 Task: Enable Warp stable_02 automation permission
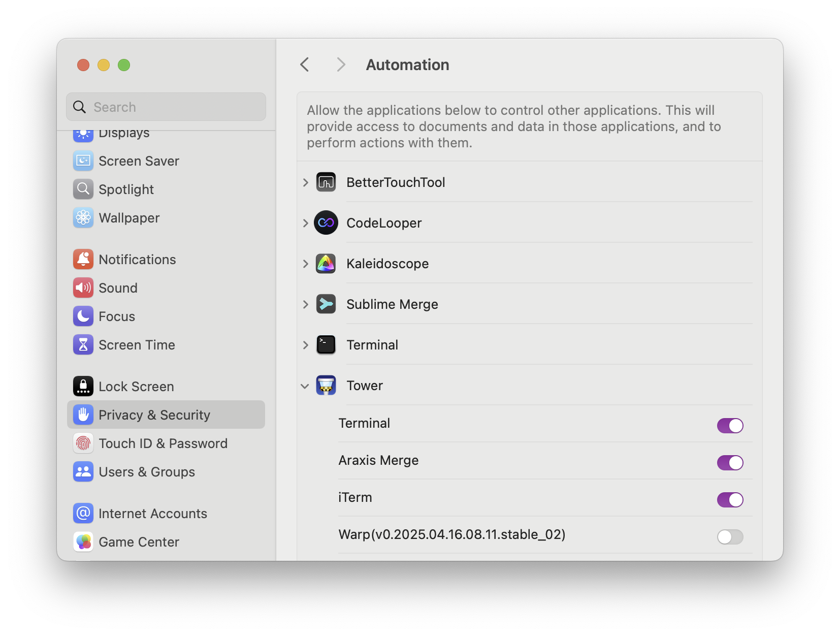(x=730, y=537)
